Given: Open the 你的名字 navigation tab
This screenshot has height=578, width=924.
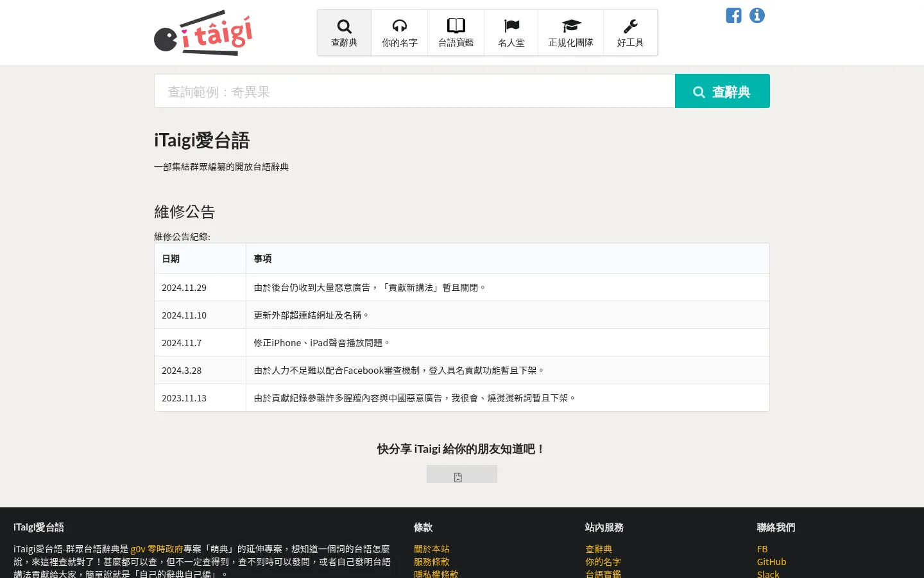Looking at the screenshot, I should point(400,33).
